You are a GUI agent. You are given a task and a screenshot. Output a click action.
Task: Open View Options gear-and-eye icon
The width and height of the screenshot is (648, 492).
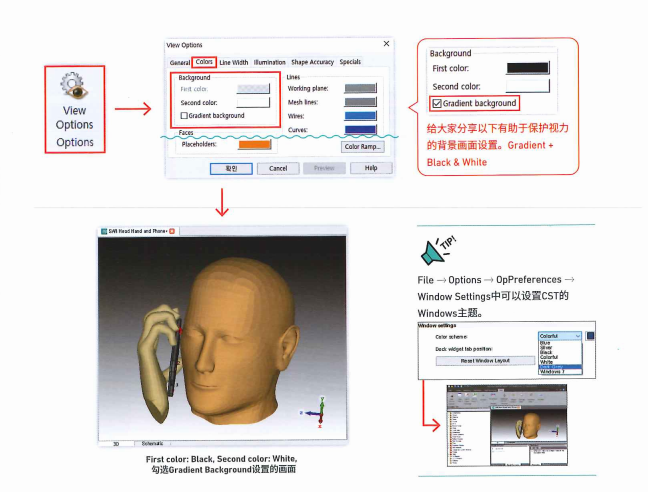pyautogui.click(x=74, y=86)
